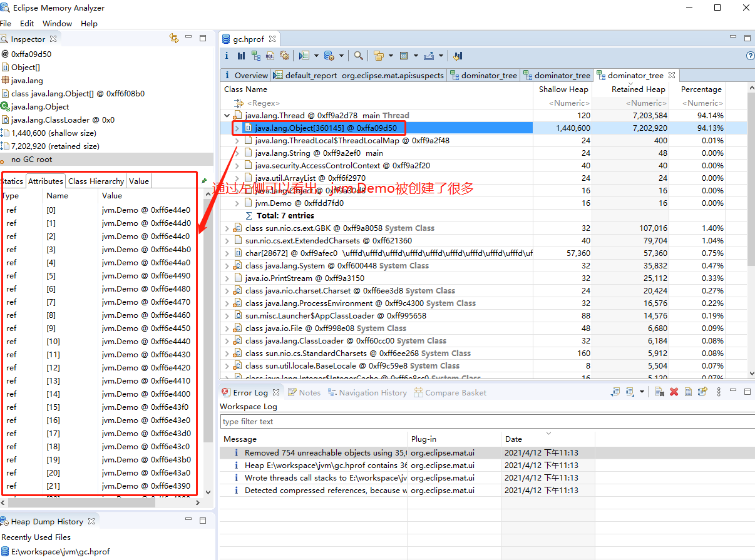
Task: Delete log with the red X icon
Action: 674,392
